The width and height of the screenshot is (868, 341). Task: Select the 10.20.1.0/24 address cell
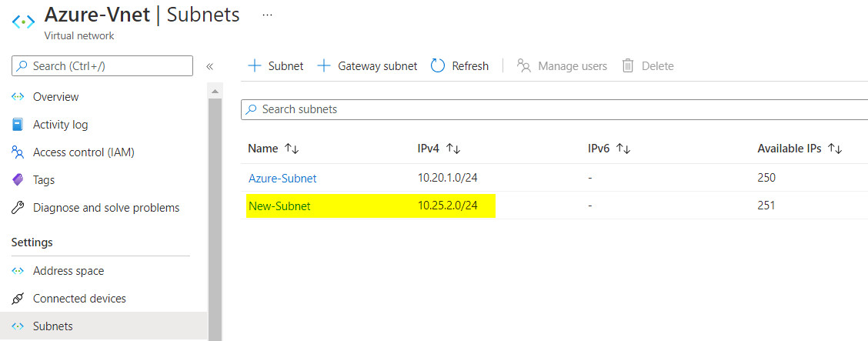pos(448,178)
